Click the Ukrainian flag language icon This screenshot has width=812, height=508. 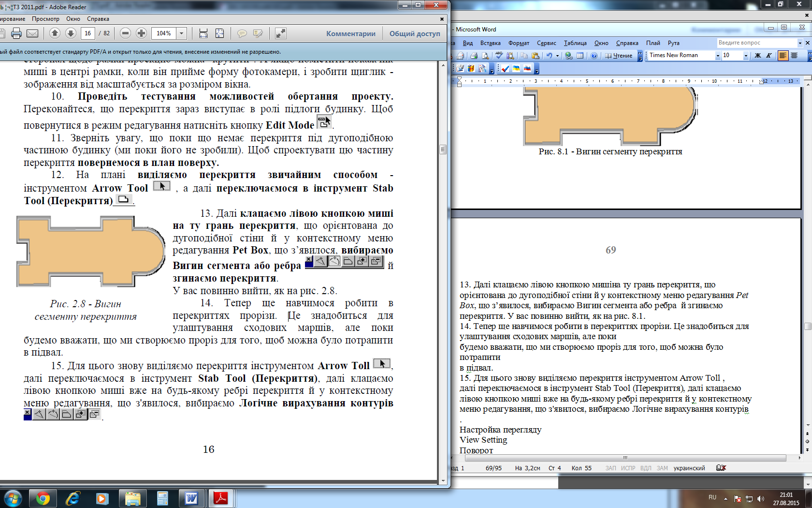coord(516,69)
